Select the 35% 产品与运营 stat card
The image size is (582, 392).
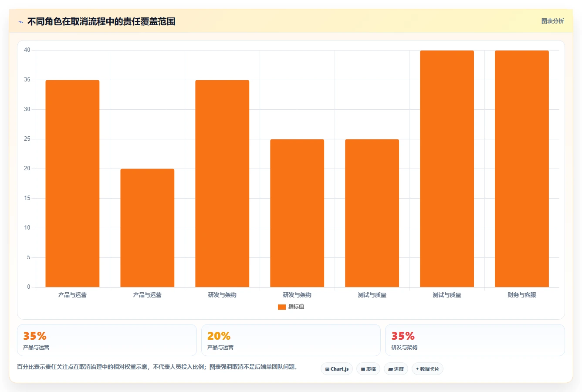point(107,340)
